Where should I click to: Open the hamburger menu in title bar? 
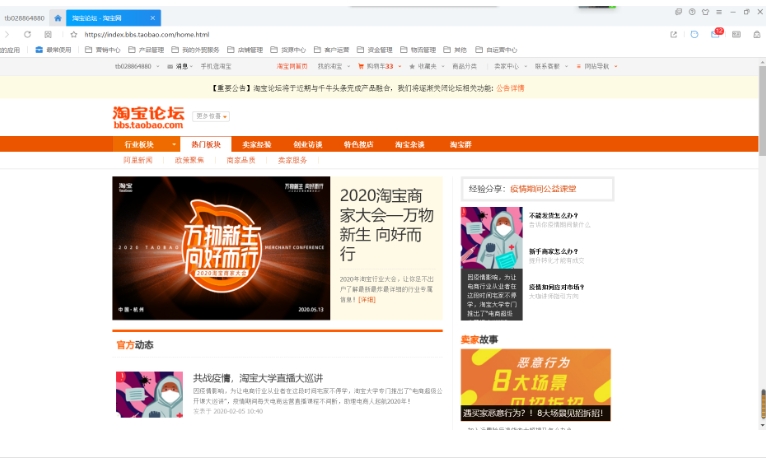[719, 12]
